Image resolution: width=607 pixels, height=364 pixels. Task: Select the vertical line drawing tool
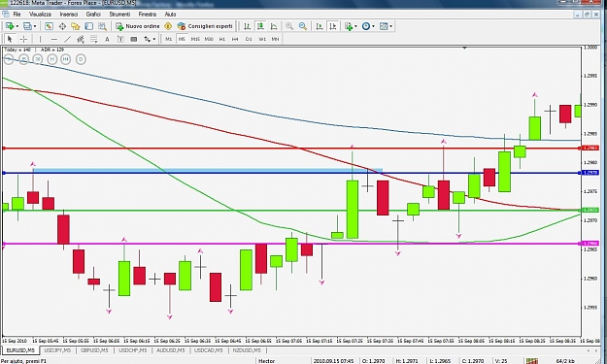coord(40,39)
